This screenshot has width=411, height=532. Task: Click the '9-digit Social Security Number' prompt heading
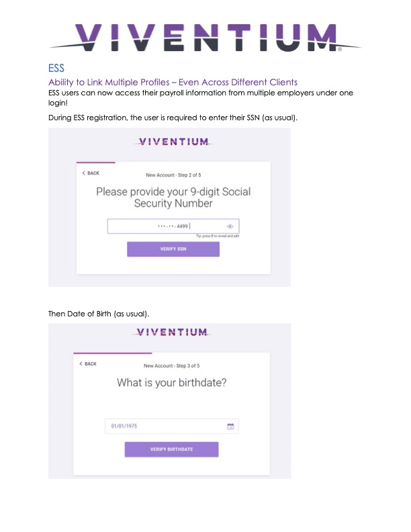point(173,197)
